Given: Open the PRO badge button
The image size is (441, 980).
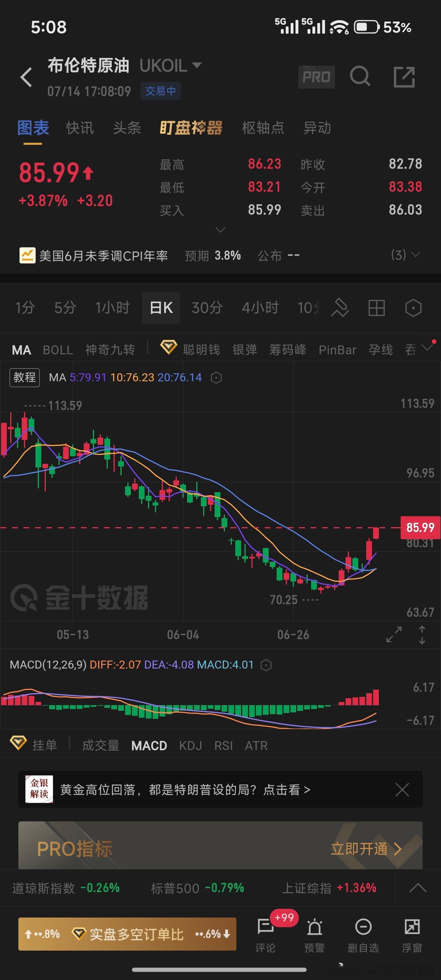Looking at the screenshot, I should [x=317, y=77].
